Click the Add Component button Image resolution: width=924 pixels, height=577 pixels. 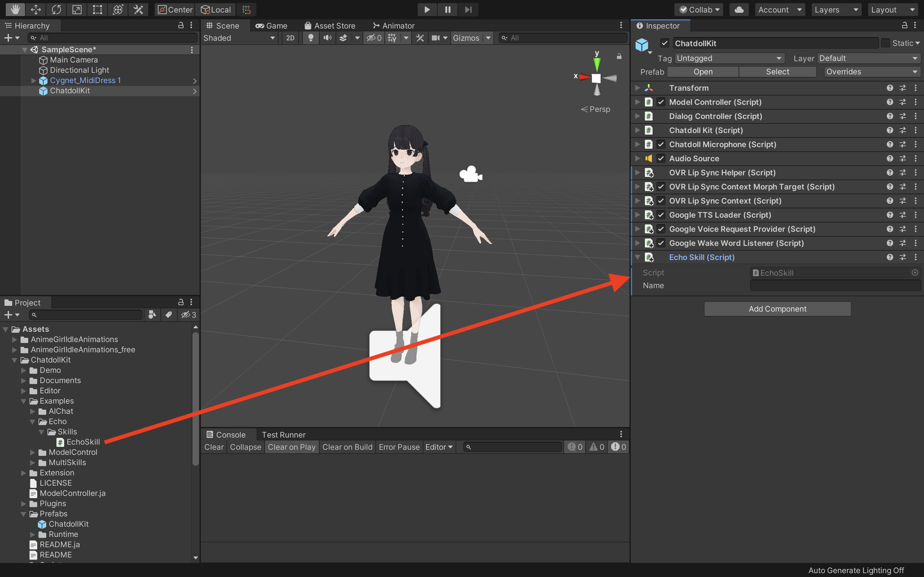pyautogui.click(x=777, y=309)
